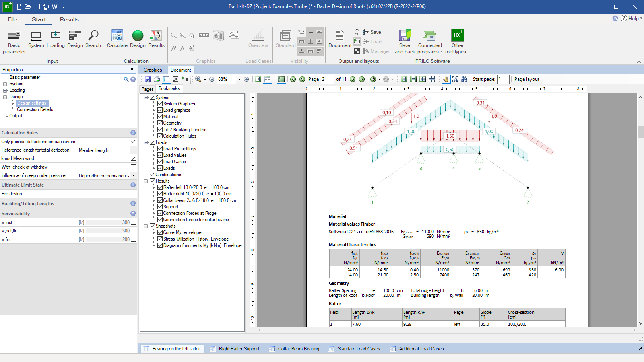Switch to the Results ribbon tab
The width and height of the screenshot is (644, 362).
(x=69, y=19)
